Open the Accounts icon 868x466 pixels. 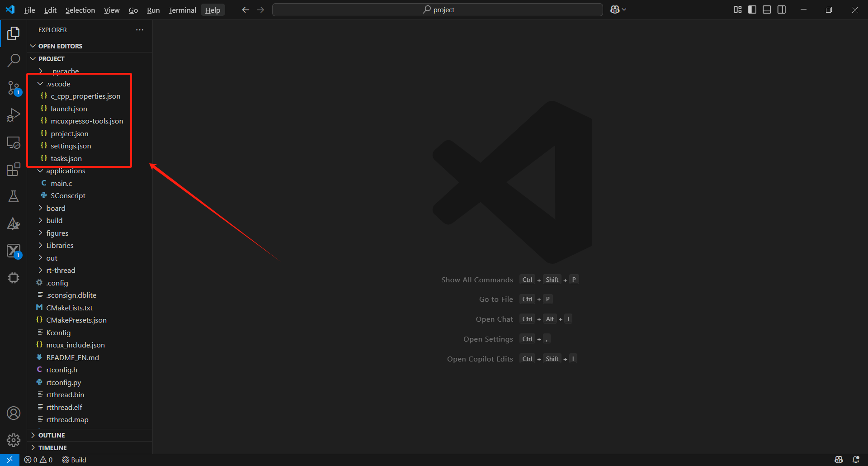[14, 413]
